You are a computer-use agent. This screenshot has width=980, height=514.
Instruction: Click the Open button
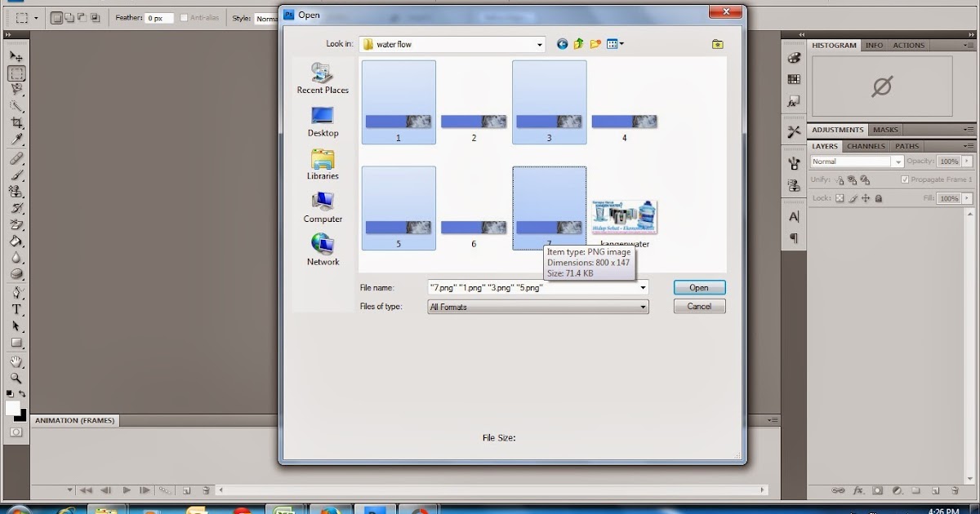pos(699,287)
